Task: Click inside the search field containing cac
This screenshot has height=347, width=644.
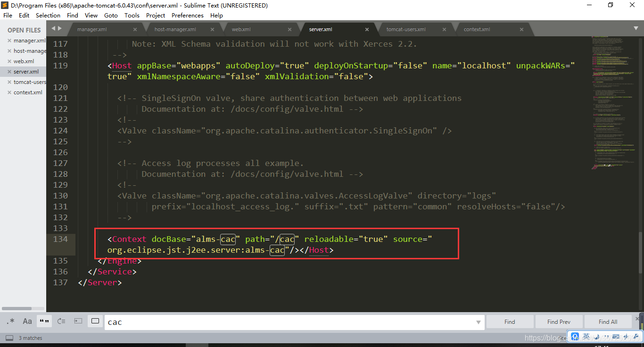Action: click(x=236, y=322)
